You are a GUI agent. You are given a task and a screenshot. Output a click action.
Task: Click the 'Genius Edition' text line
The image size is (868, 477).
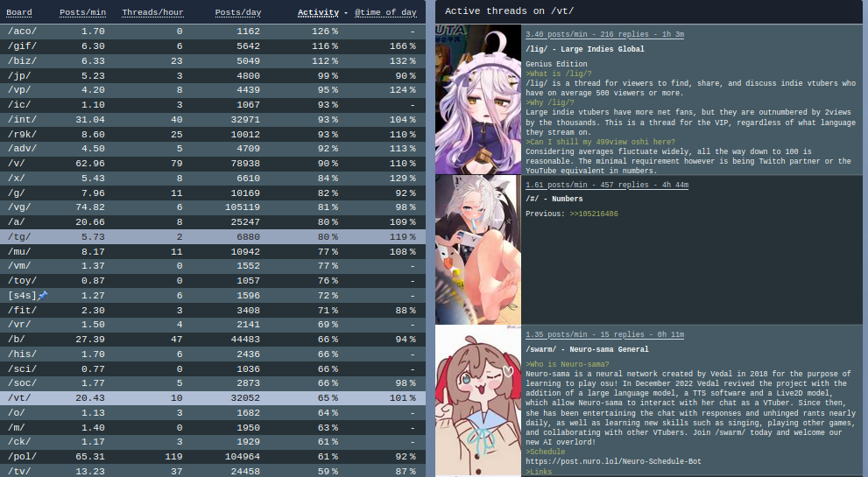[x=556, y=64]
